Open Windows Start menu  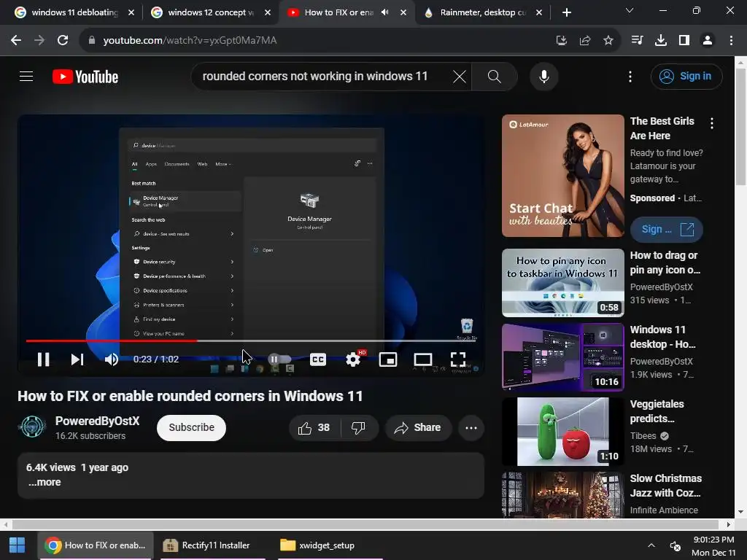(18, 545)
